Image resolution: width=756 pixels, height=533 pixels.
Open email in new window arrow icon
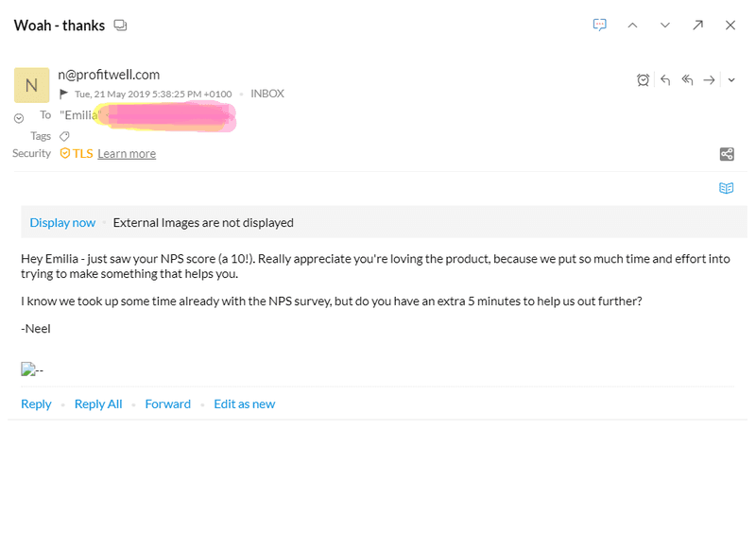(697, 26)
